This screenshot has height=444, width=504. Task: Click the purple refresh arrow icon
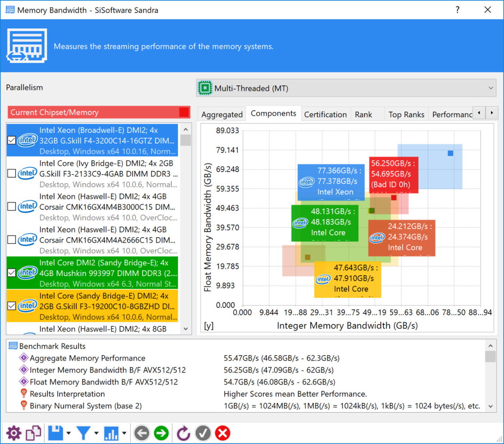point(183,433)
